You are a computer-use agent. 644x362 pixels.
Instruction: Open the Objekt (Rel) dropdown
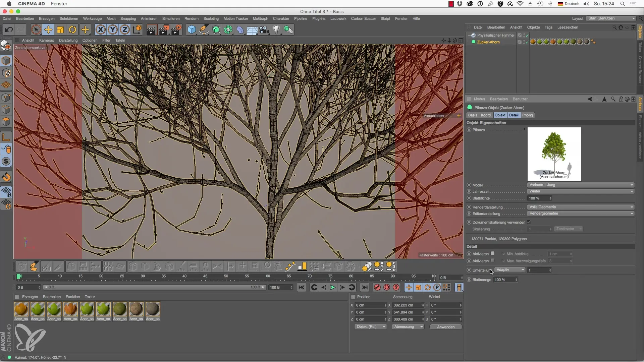click(x=371, y=327)
